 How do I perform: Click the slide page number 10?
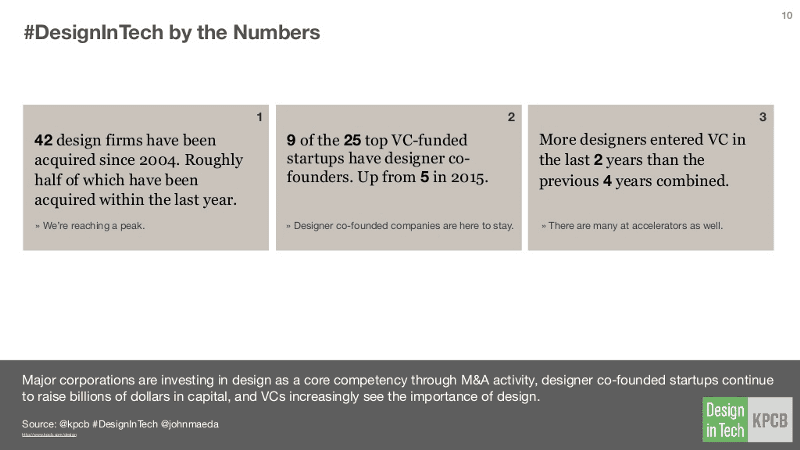click(x=785, y=14)
